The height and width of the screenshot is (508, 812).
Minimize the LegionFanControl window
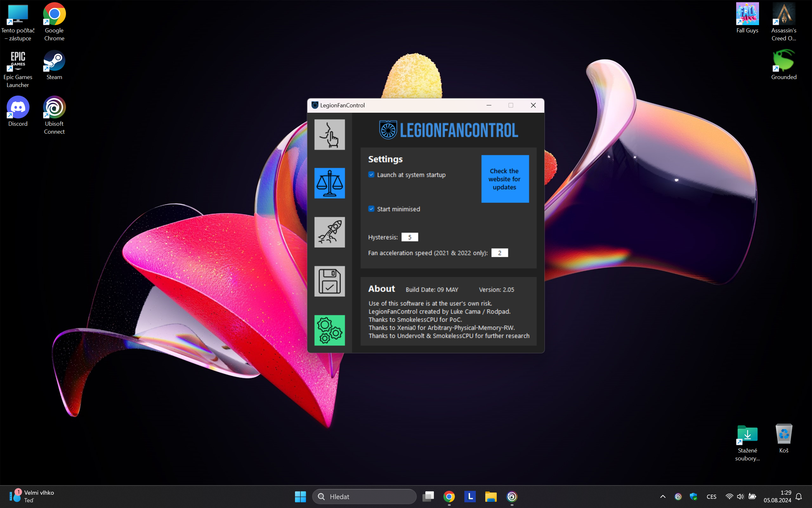[x=489, y=105]
